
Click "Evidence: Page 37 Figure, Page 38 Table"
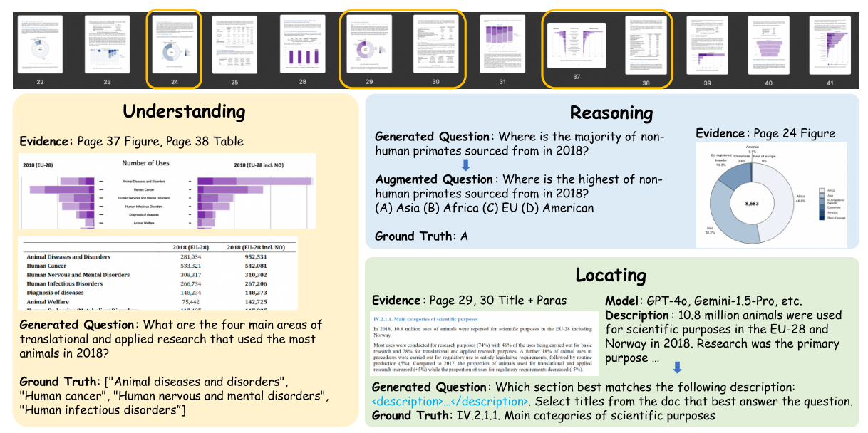tap(132, 141)
